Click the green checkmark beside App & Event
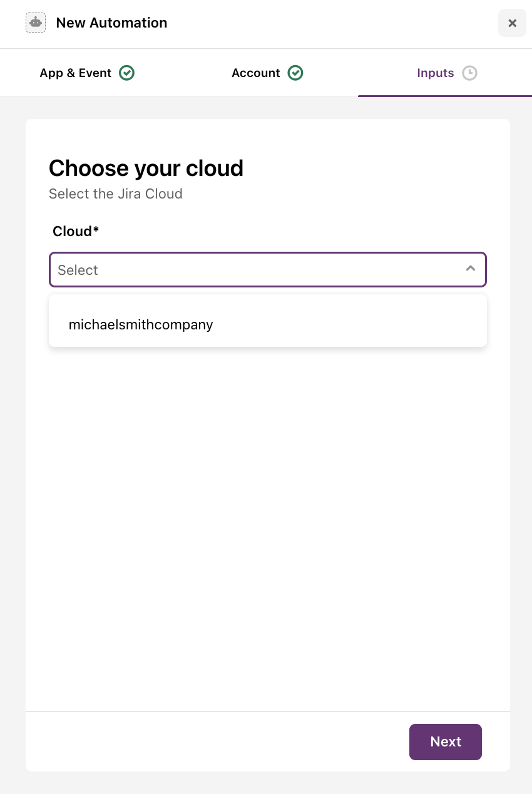Viewport: 532px width, 794px height. pyautogui.click(x=127, y=73)
